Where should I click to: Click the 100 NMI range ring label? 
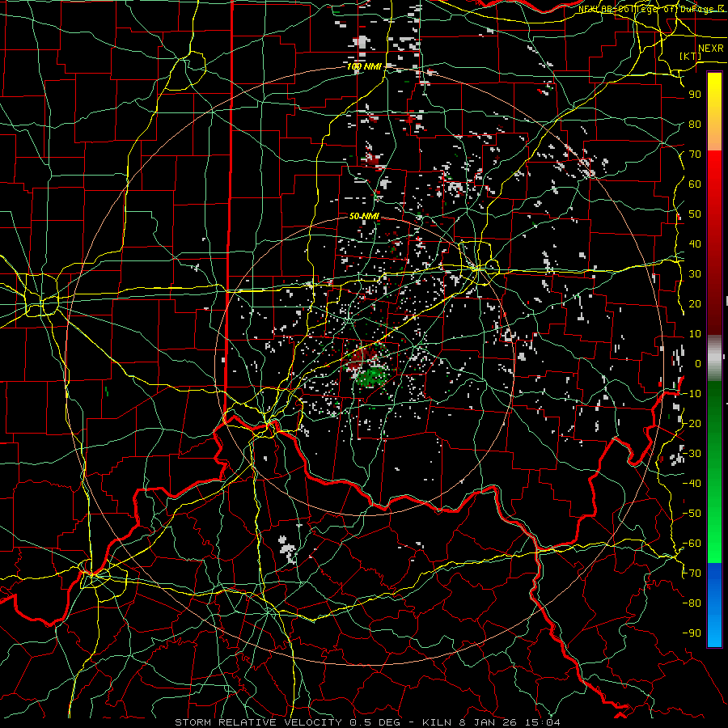point(364,66)
